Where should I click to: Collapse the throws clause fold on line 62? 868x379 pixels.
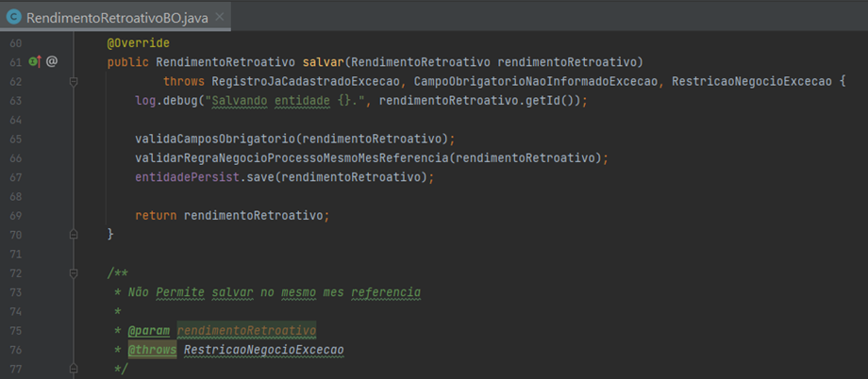[73, 82]
